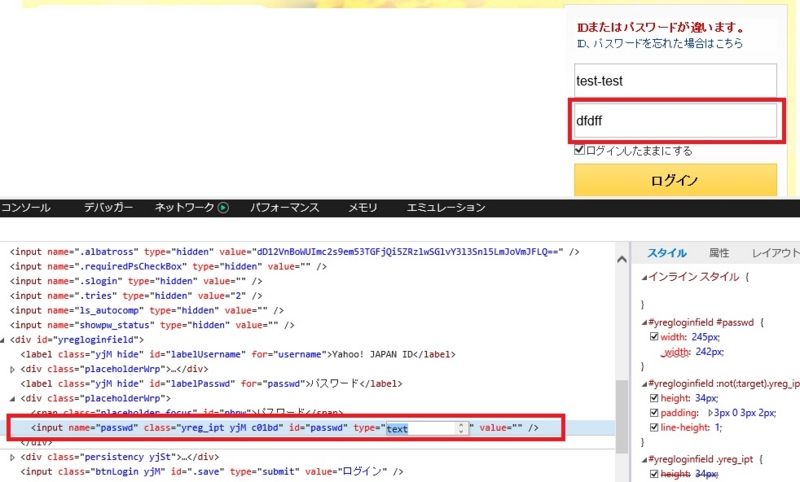Click the yellow ログイン button
This screenshot has width=800, height=482.
pos(675,180)
